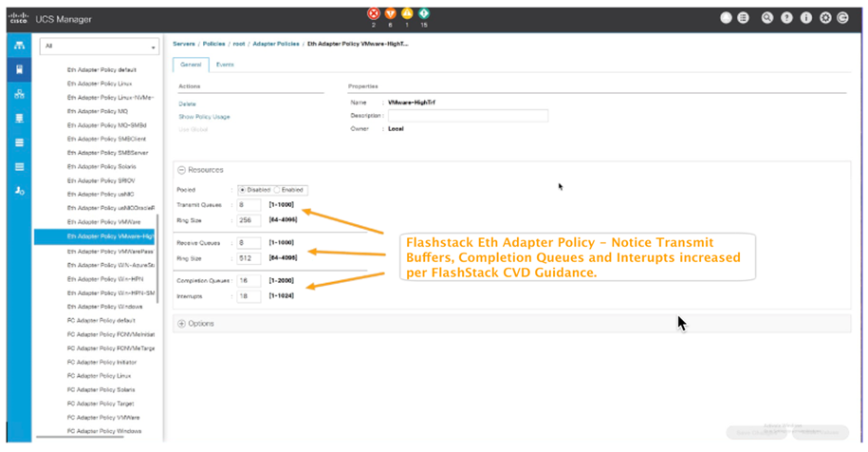
Task: Select Eth Adapter Policy Linux-NVMe
Action: (x=110, y=98)
